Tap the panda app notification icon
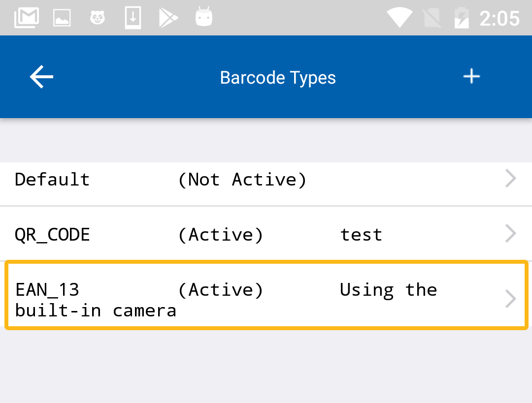The height and width of the screenshot is (403, 532). [x=98, y=18]
